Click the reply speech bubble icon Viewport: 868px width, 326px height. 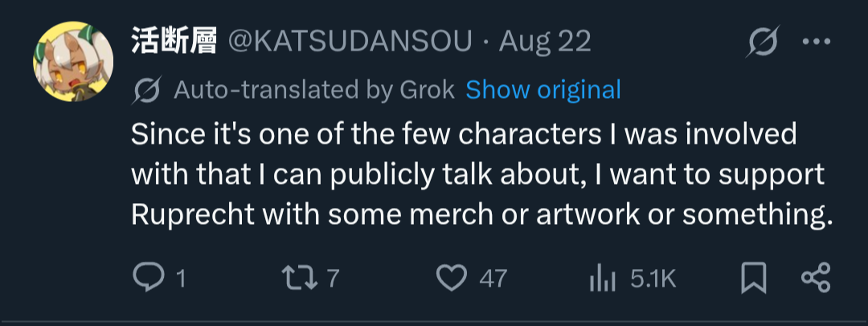coord(147,278)
